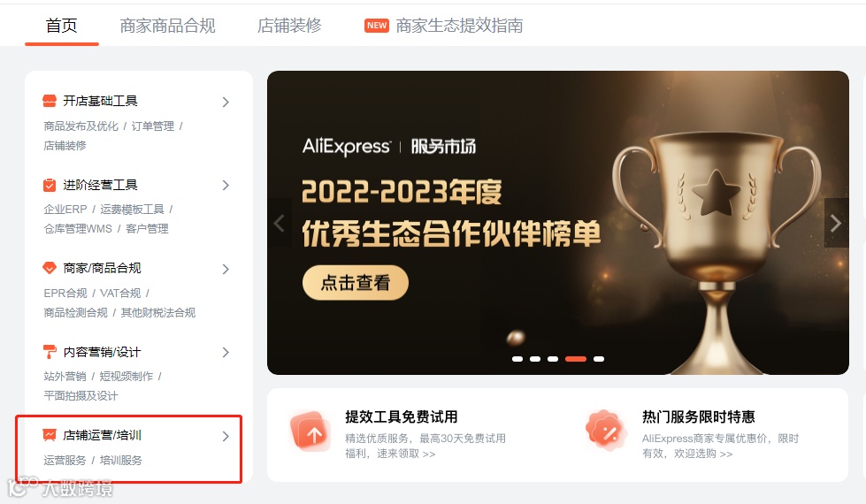The height and width of the screenshot is (504, 866).
Task: Click the 店铺运营/培训 chart icon
Action: 50,435
